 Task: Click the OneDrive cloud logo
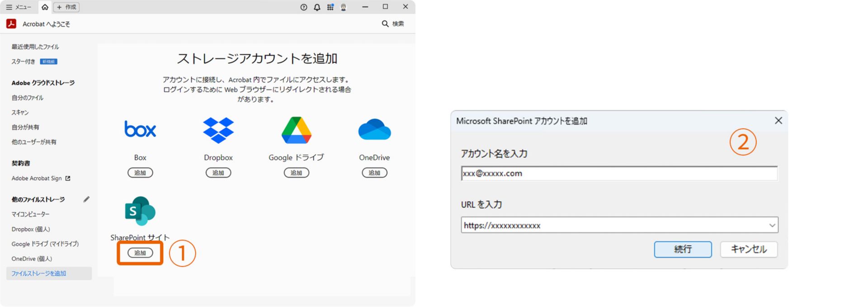(374, 129)
